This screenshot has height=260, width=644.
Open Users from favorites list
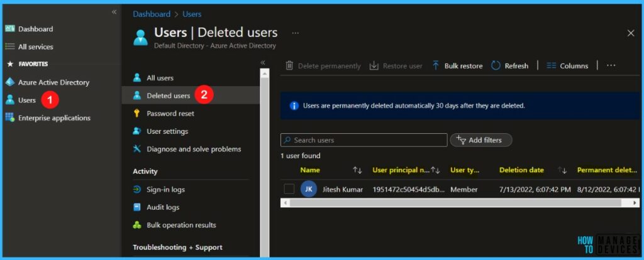click(26, 100)
